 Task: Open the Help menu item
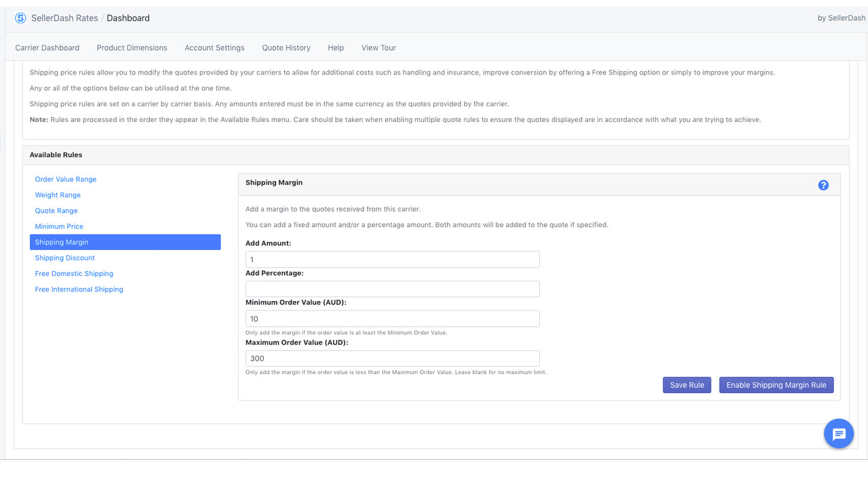click(x=336, y=47)
